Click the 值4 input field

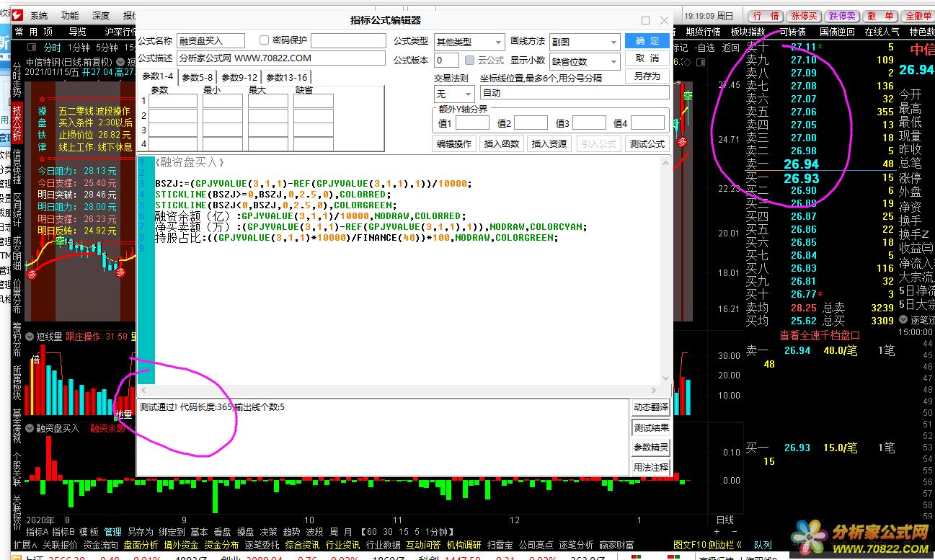click(648, 123)
